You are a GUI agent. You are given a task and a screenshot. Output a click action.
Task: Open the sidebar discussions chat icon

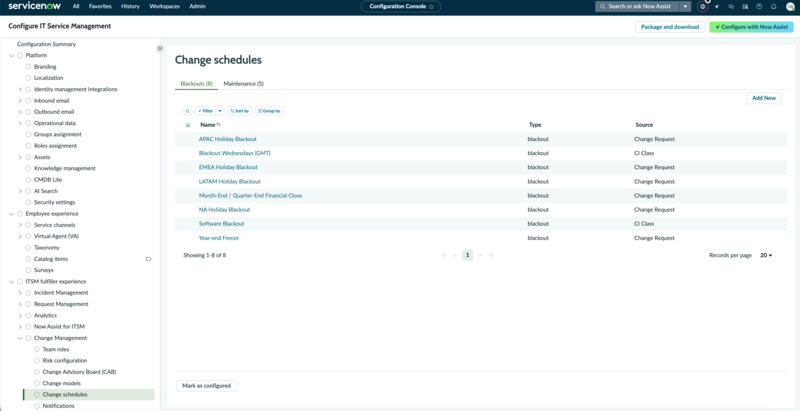(731, 7)
